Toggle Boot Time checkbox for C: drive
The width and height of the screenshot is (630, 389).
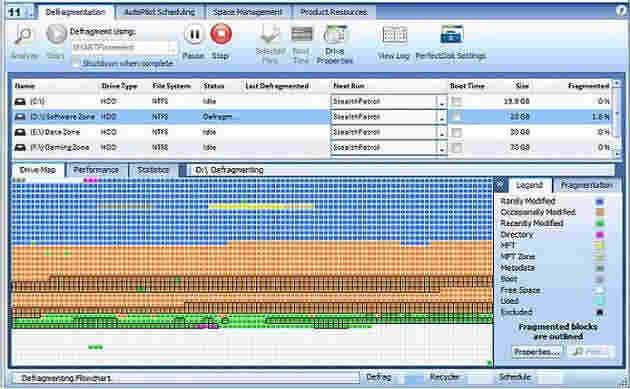(456, 101)
